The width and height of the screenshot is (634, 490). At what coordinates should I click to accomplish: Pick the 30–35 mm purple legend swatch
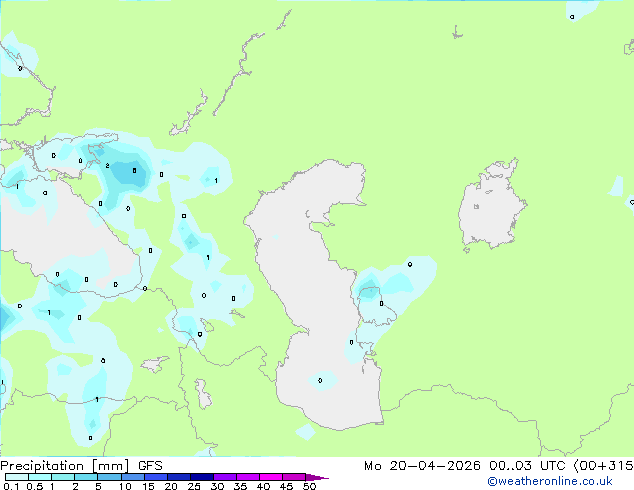click(x=225, y=477)
